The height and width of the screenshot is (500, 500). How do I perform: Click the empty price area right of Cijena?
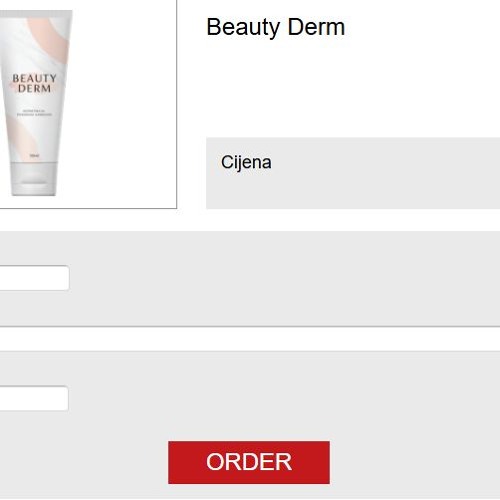coord(383,173)
